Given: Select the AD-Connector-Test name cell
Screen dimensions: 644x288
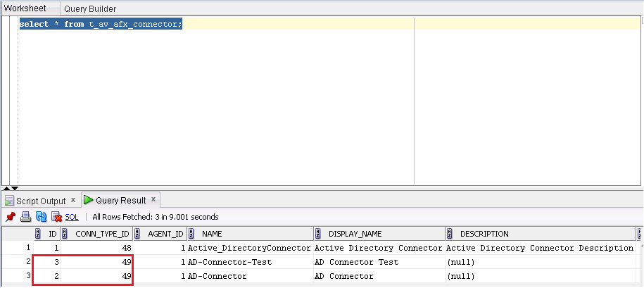Looking at the screenshot, I should [229, 262].
